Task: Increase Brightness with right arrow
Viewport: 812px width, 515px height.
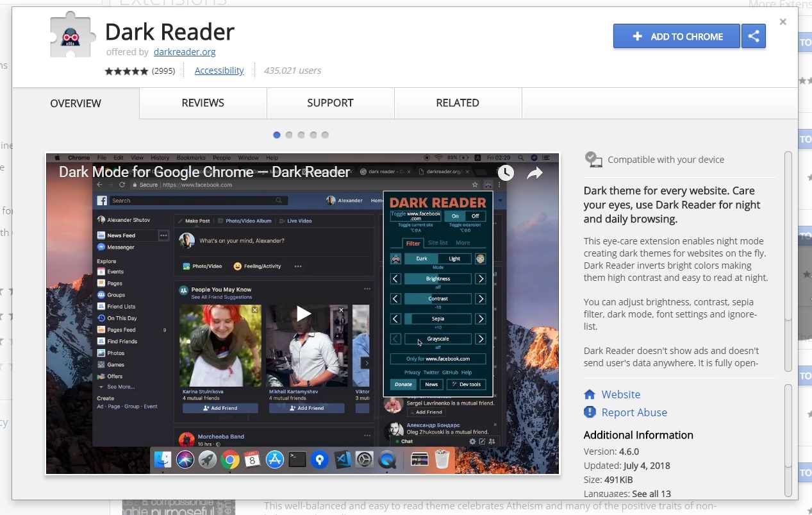Action: coord(480,279)
